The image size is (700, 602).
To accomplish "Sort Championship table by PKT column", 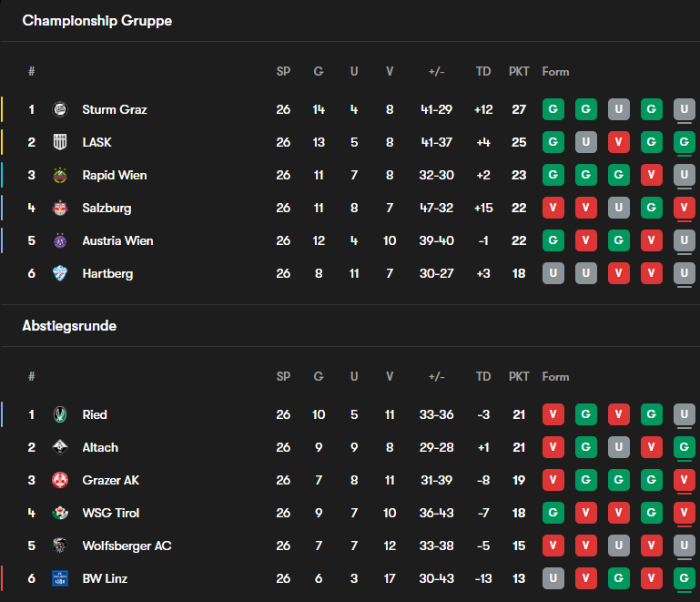I will coord(519,71).
